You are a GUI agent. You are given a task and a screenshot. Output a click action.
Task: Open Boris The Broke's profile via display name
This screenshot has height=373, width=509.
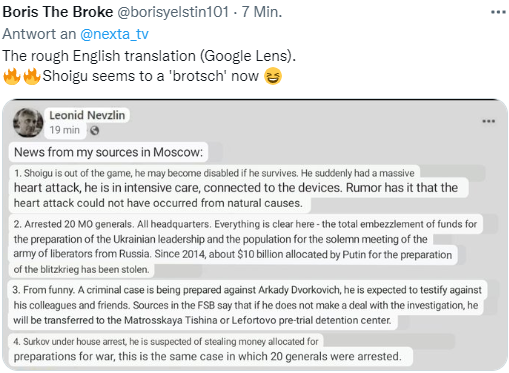[58, 12]
